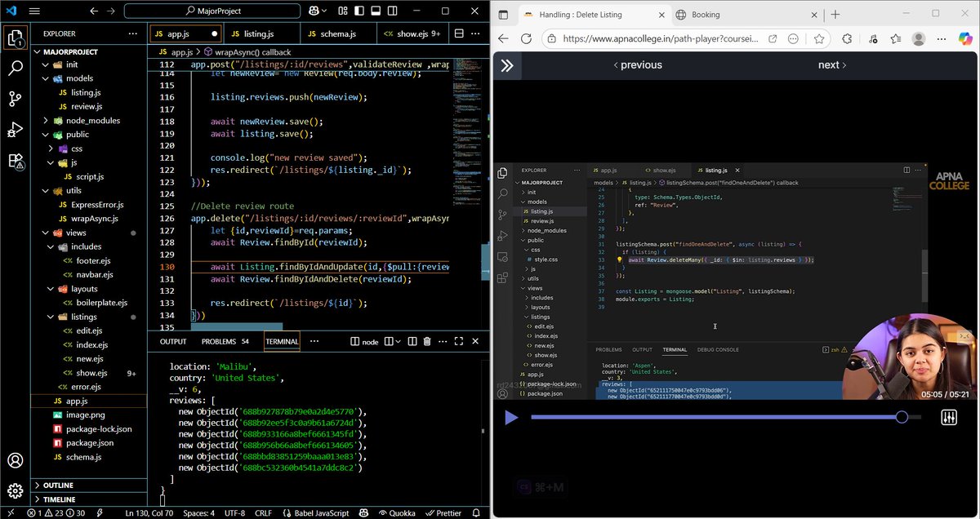Viewport: 980px width, 519px height.
Task: Open Accounts menu in the VS Code activity bar
Action: coord(15,460)
